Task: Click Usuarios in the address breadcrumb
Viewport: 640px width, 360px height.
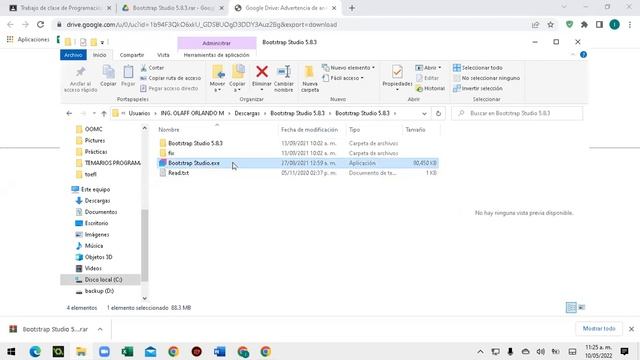Action: point(139,113)
